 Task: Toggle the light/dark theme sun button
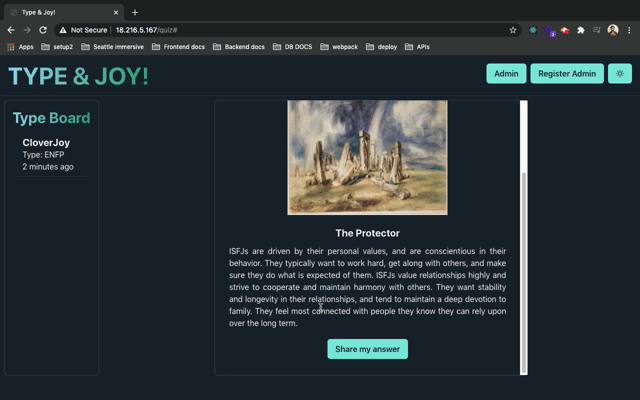(x=620, y=73)
